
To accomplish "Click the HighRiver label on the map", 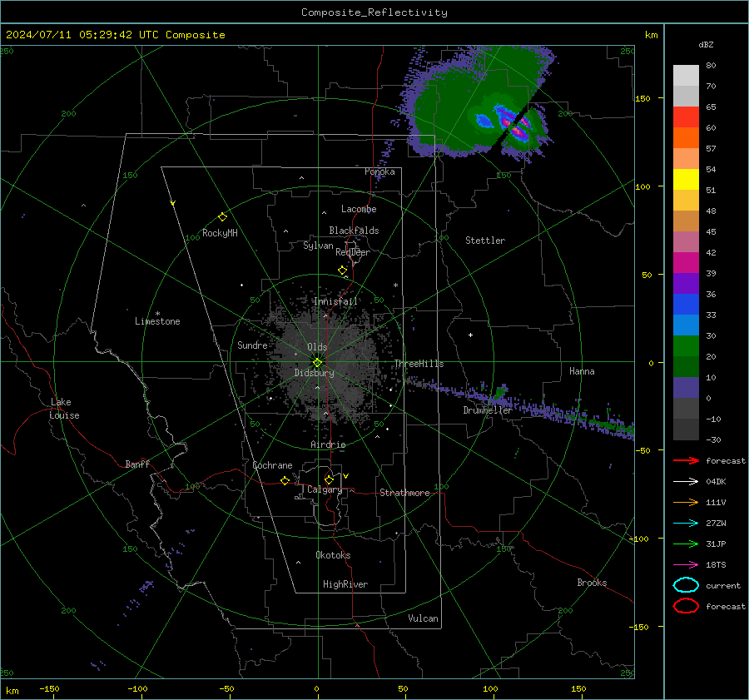I will [345, 584].
